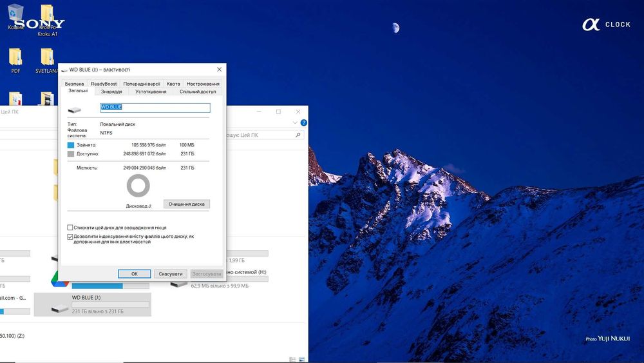Click the Застосувати button

[207, 274]
